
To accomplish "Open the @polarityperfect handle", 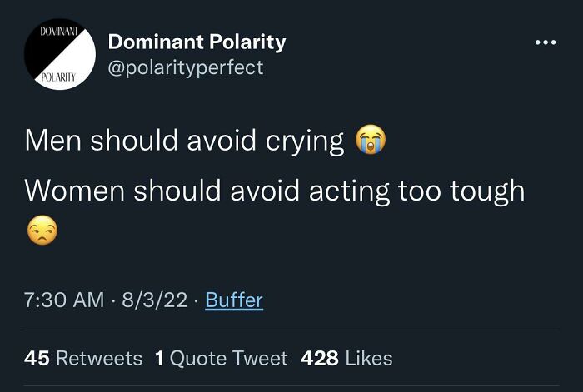I will tap(186, 68).
